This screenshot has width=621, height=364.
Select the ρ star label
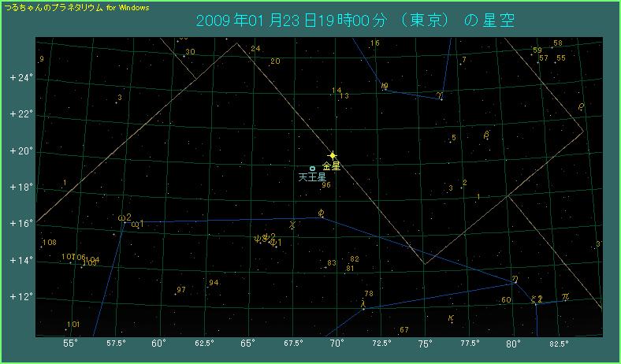coord(581,106)
